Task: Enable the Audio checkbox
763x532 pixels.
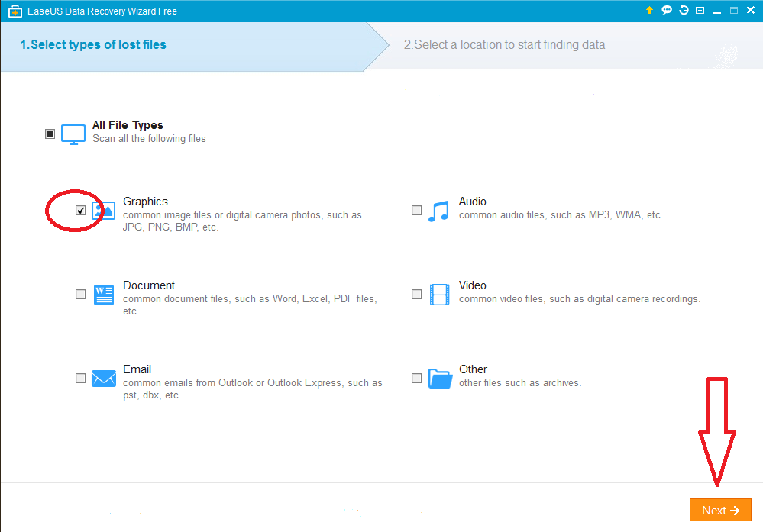Action: coord(416,210)
